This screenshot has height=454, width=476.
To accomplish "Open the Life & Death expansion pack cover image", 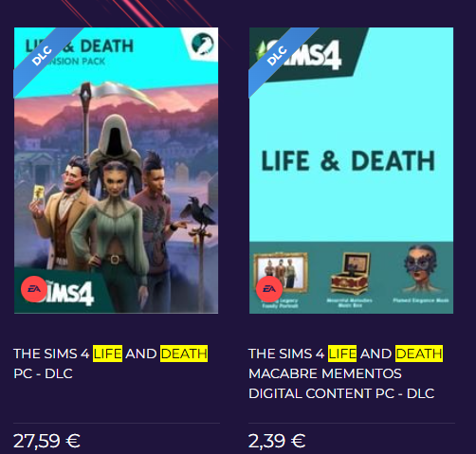I will 116,171.
